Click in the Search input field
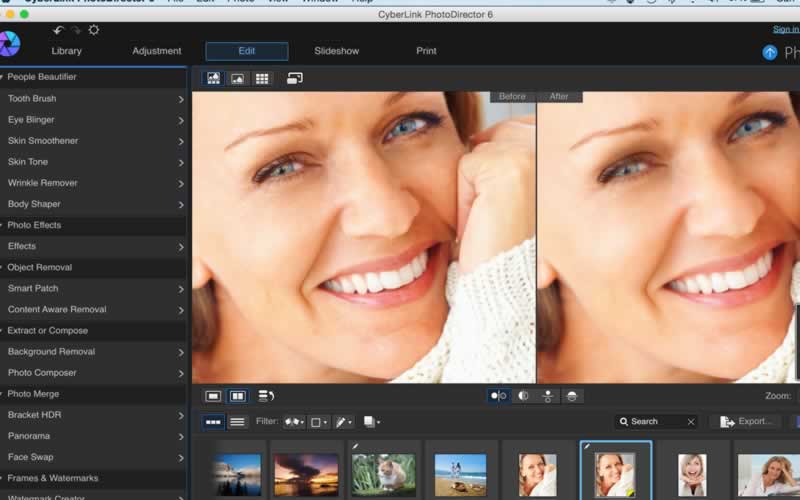Image resolution: width=800 pixels, height=500 pixels. pyautogui.click(x=655, y=422)
